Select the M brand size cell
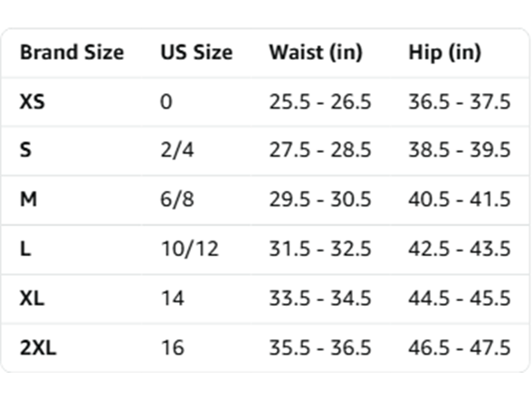This screenshot has width=532, height=399. coord(29,199)
